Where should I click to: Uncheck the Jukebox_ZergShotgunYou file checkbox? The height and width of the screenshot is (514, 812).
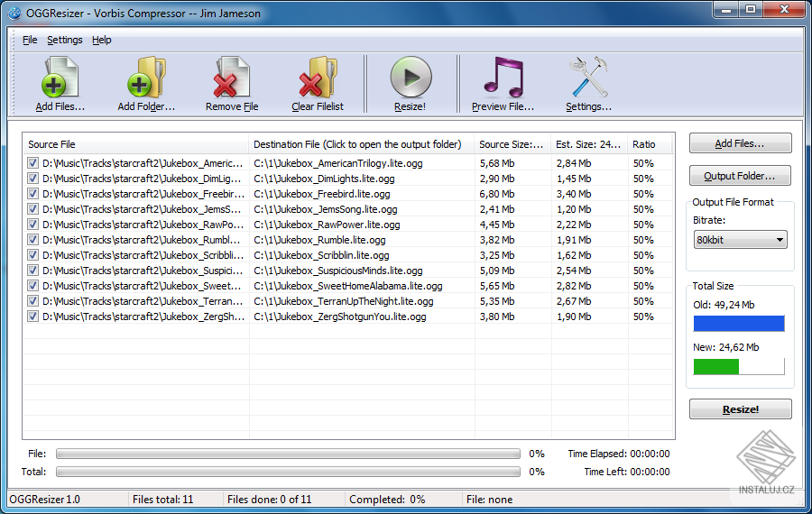[32, 317]
